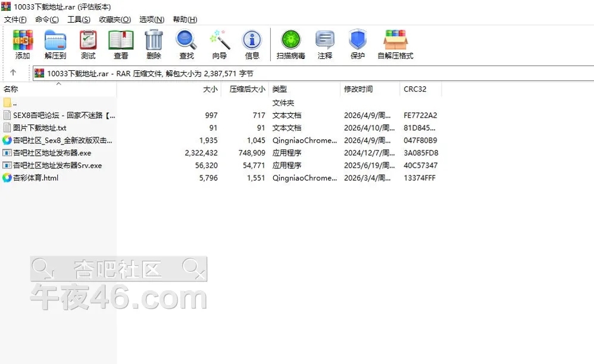Screen dimensions: 594x364
Task: Select the 图片下载地址.txt file
Action: click(39, 128)
